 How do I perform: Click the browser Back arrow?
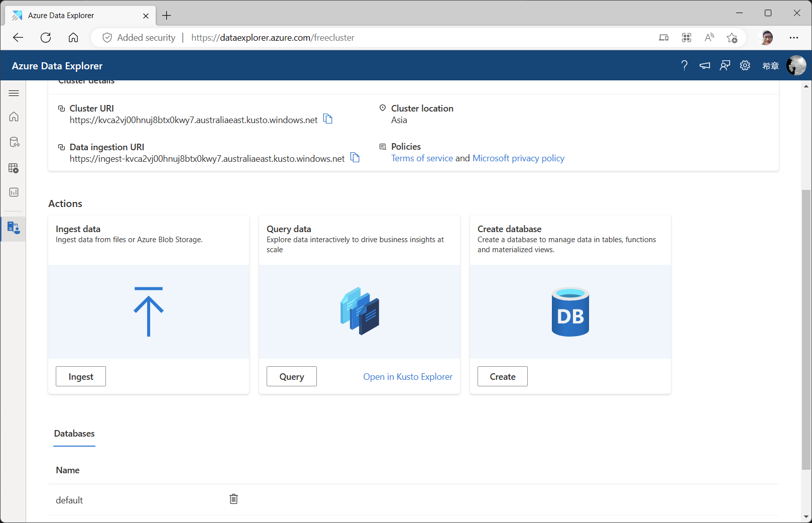click(x=18, y=38)
